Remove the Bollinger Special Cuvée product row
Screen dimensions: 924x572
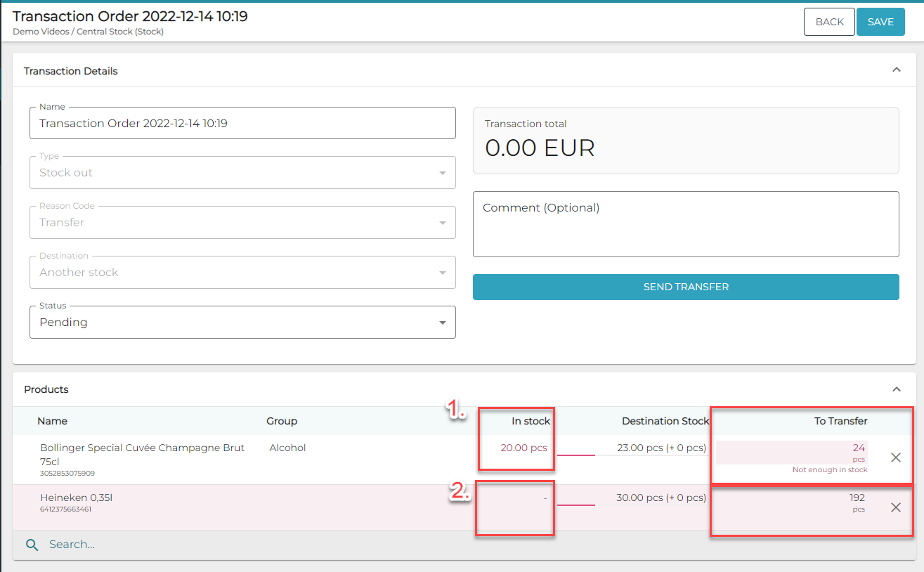point(896,457)
